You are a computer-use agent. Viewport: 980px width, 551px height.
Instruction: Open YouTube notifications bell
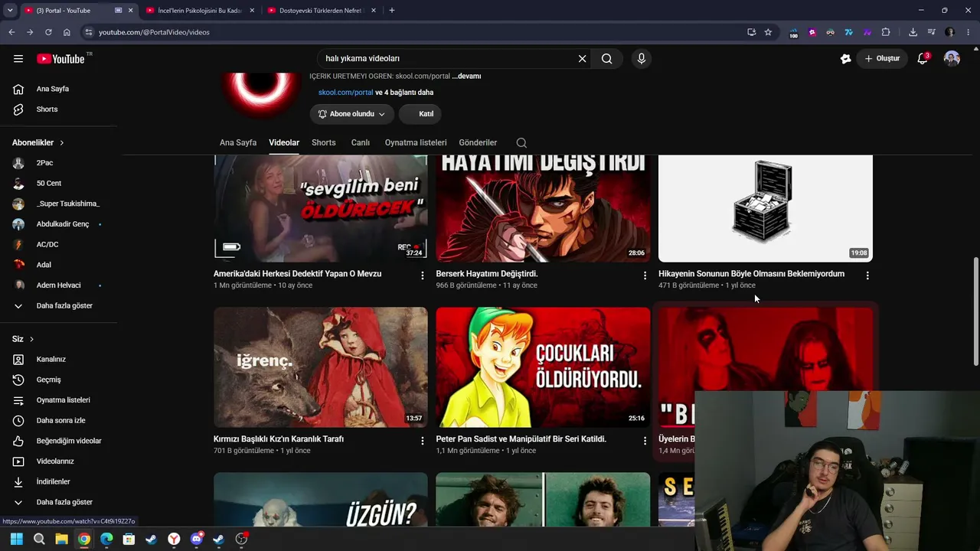pos(923,59)
